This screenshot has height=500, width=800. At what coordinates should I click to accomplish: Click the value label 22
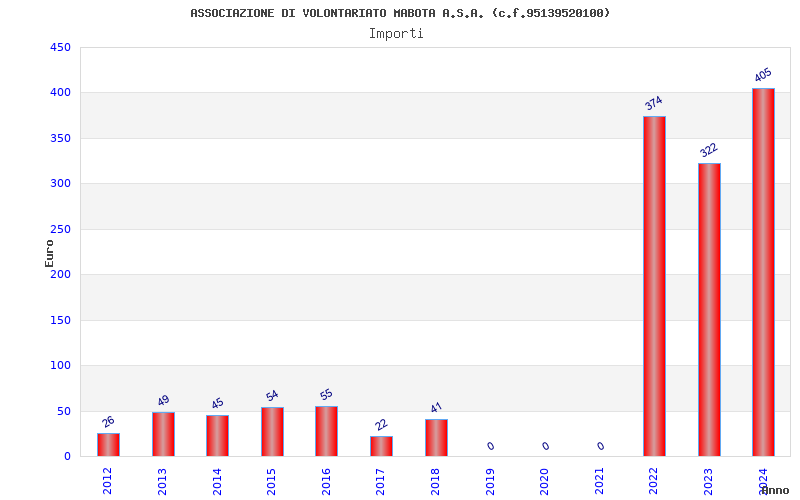click(381, 424)
